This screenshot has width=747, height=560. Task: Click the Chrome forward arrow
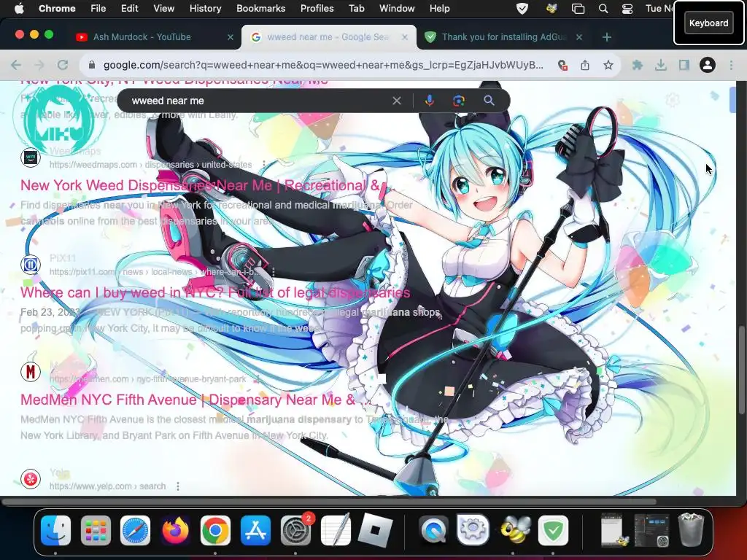click(39, 65)
